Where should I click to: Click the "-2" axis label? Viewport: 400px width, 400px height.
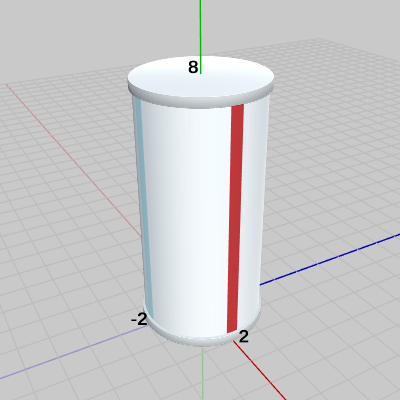tap(139, 319)
